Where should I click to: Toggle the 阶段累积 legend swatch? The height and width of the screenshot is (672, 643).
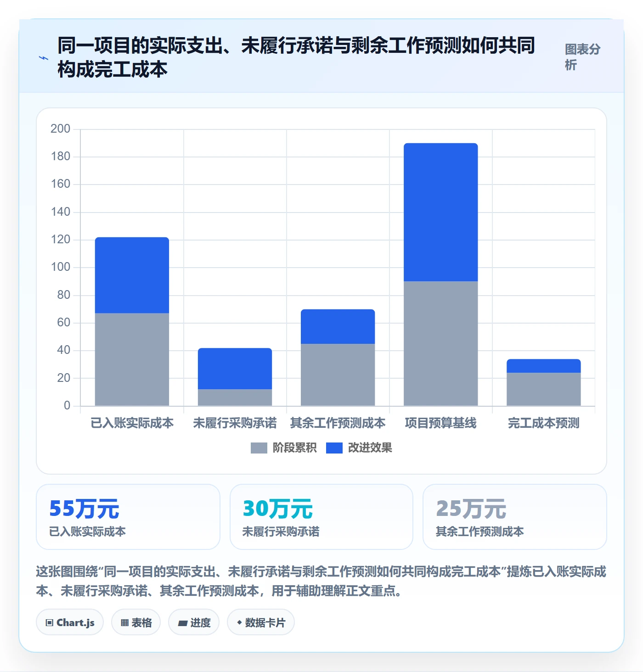259,448
